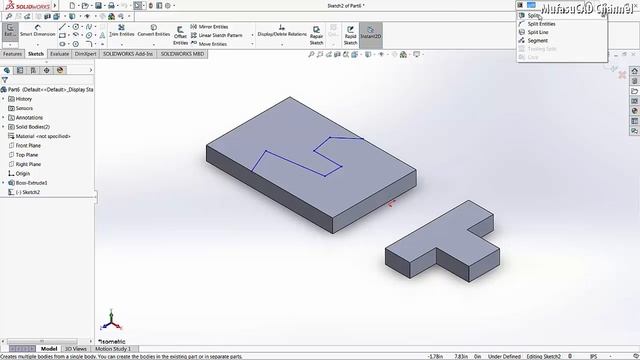Expand the Boss-Extrude1 feature
The width and height of the screenshot is (640, 360).
[3, 183]
